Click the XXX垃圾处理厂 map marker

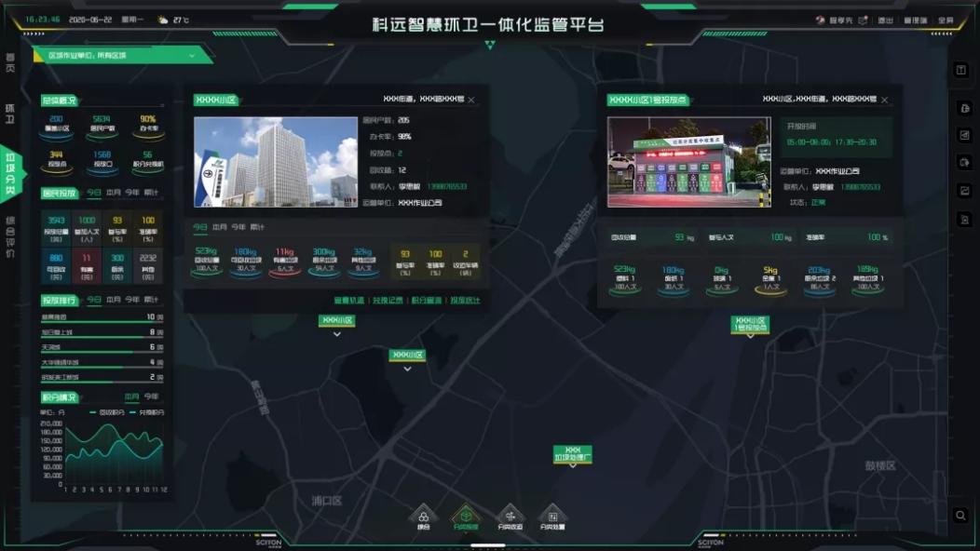pos(573,454)
